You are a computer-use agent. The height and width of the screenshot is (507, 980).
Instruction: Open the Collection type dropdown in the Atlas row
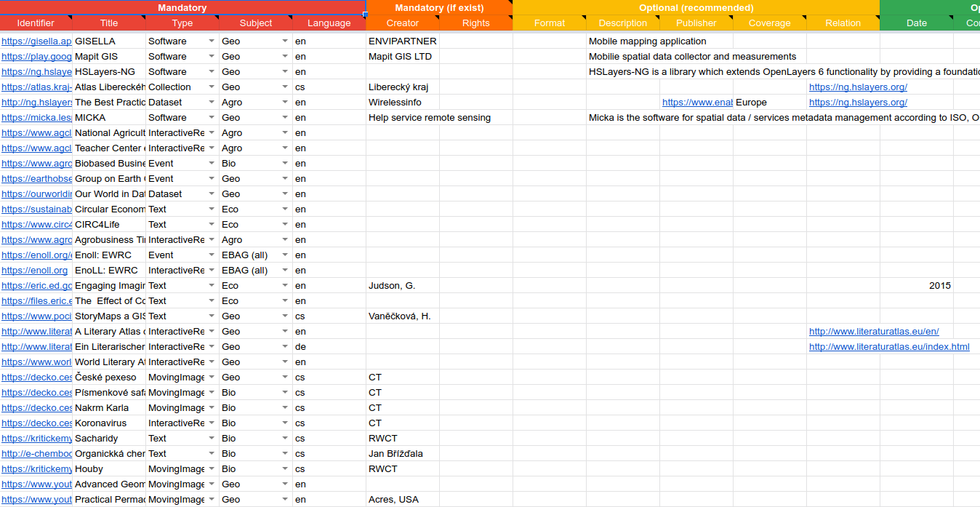[212, 87]
